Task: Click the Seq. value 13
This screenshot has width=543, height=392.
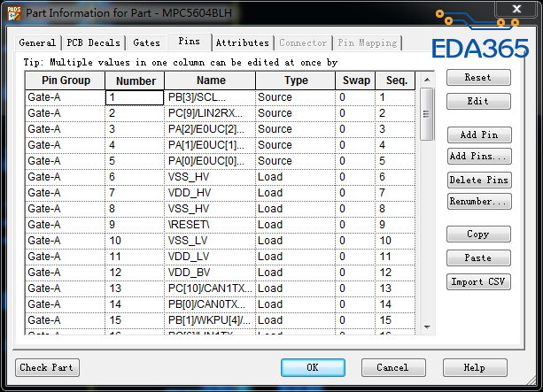Action: click(x=395, y=288)
